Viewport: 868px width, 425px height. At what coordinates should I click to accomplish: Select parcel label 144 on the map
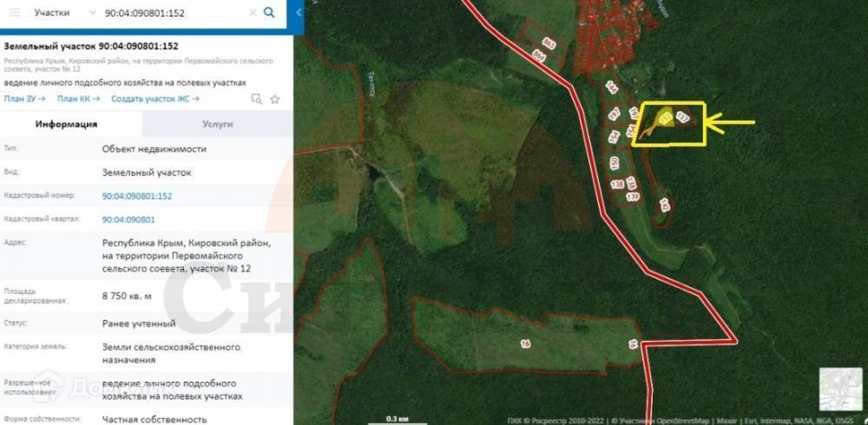(611, 87)
